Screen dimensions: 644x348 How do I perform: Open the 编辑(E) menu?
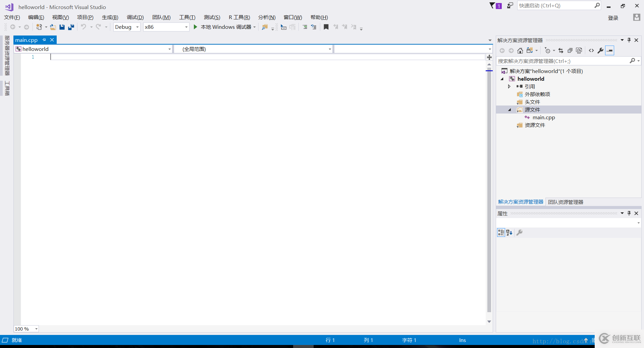pos(36,17)
